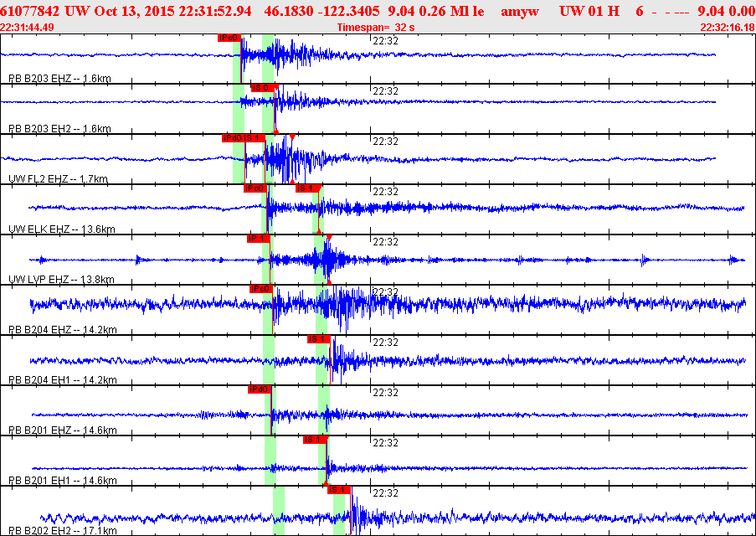Image resolution: width=756 pixels, height=536 pixels.
Task: Select the iPc0 pick flag on B203 EHZ
Action: [x=229, y=38]
